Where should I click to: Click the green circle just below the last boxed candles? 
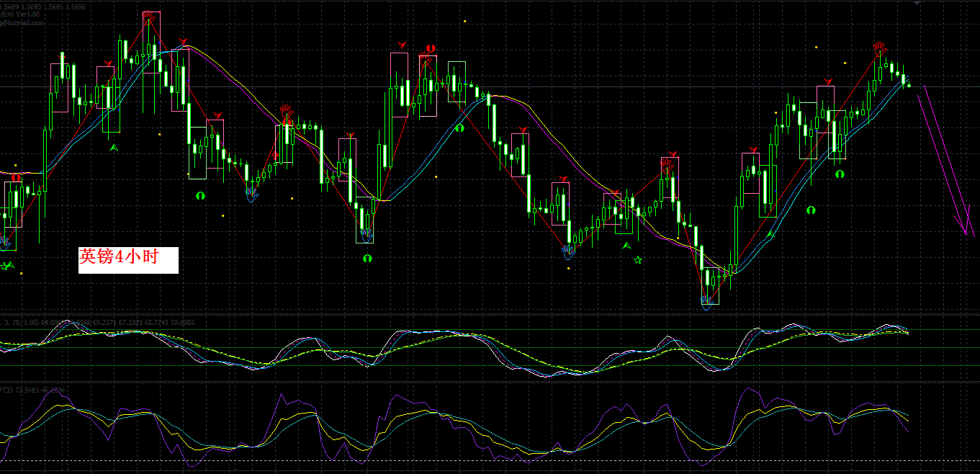click(x=839, y=174)
